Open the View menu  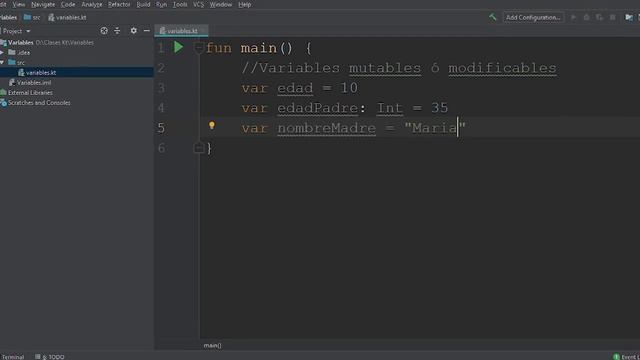click(19, 4)
